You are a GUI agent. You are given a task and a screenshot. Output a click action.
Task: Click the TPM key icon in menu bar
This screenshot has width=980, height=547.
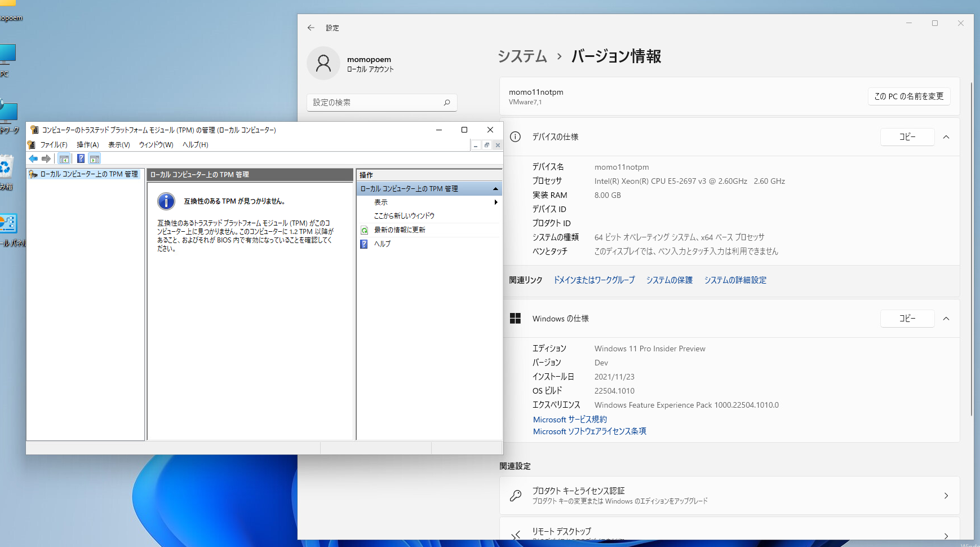coord(32,145)
